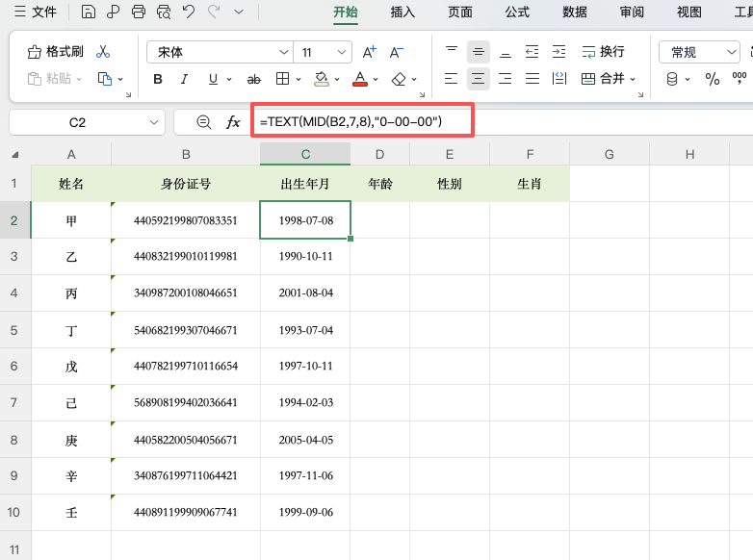Toggle Italic formatting
Viewport: 753px width, 560px height.
(x=185, y=79)
